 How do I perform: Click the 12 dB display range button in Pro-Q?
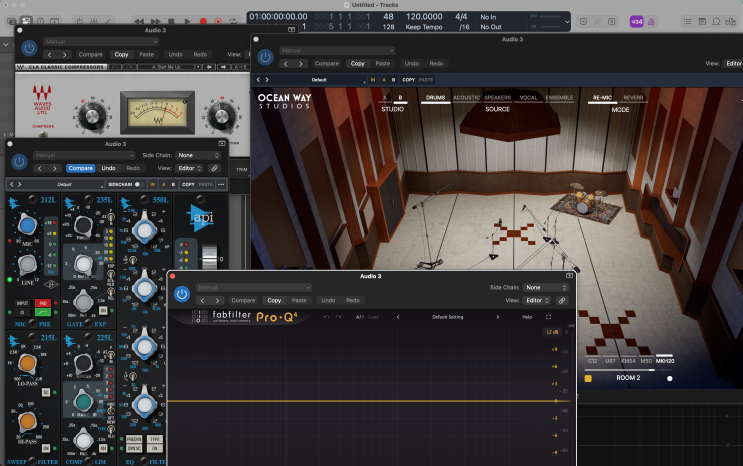click(552, 332)
